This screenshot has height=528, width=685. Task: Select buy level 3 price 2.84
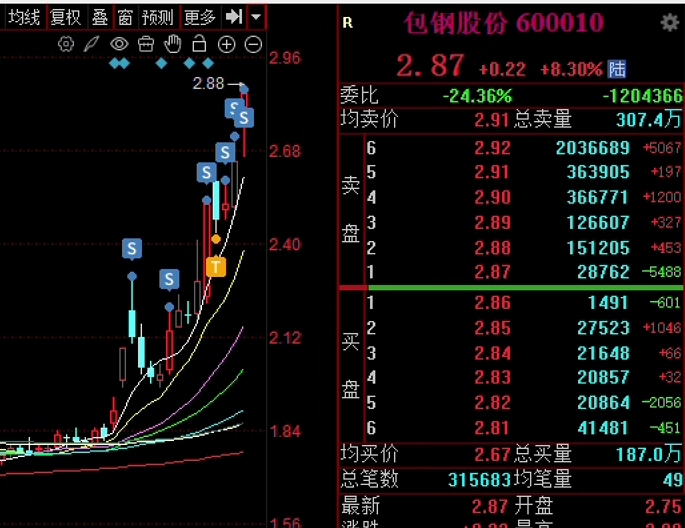point(492,353)
